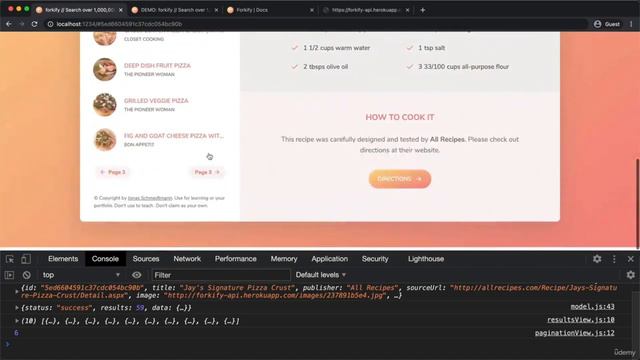Open the model.js:43 source link
Image resolution: width=640 pixels, height=360 pixels.
click(x=592, y=307)
